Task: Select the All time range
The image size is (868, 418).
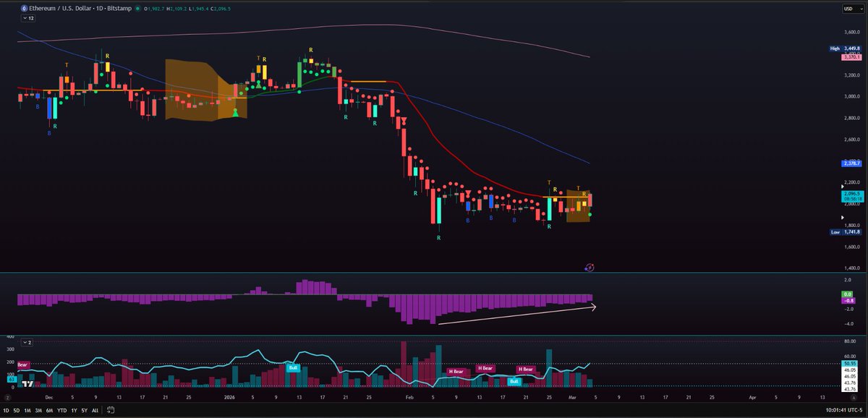Action: (x=95, y=410)
